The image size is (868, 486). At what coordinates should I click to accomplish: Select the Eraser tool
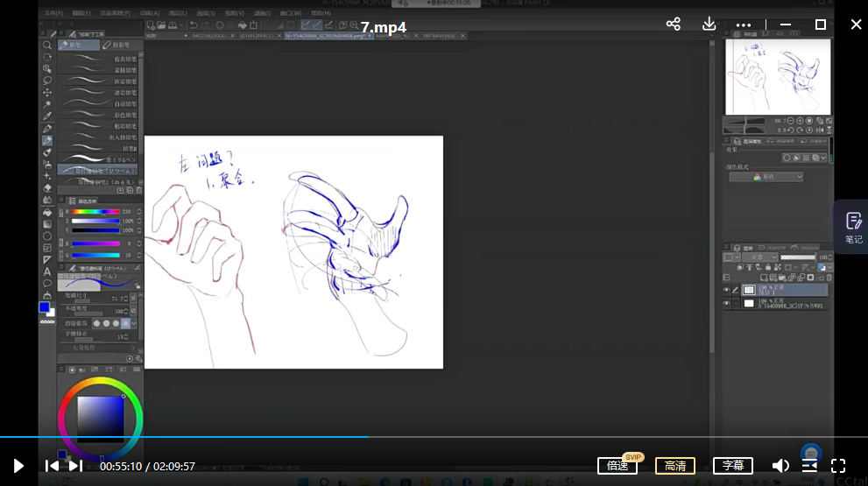click(x=47, y=187)
